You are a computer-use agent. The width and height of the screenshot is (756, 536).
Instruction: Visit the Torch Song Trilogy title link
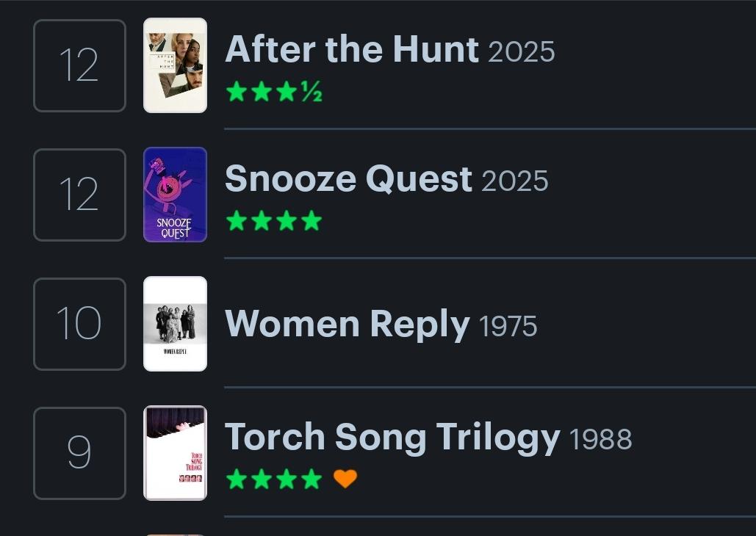tap(392, 437)
